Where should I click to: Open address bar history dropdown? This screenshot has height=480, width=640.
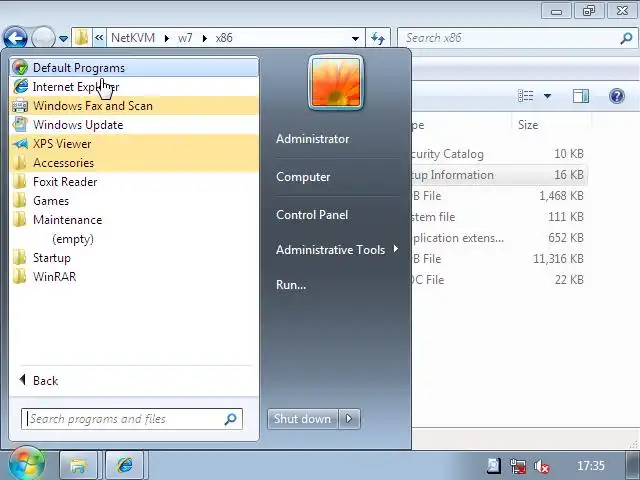(x=356, y=38)
